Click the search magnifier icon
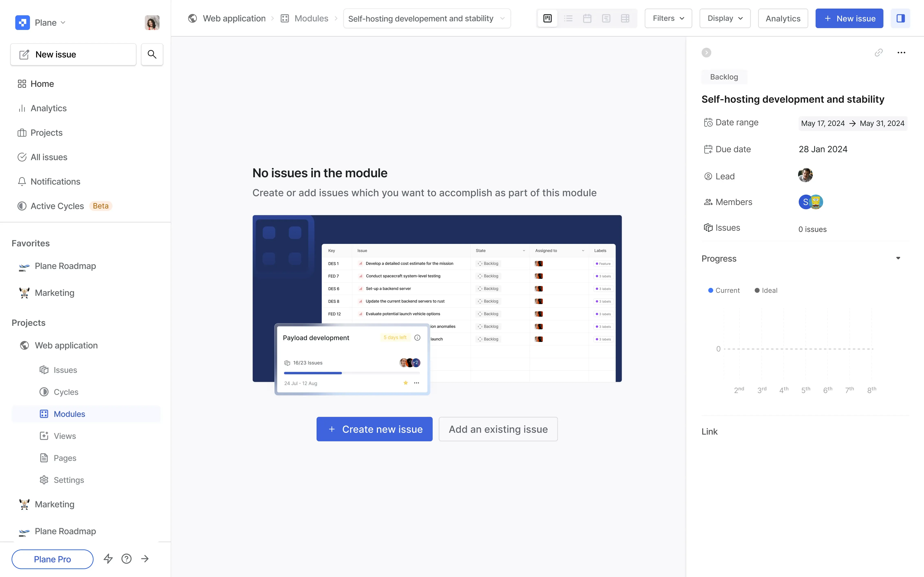Screen dimensions: 924x577 click(152, 55)
